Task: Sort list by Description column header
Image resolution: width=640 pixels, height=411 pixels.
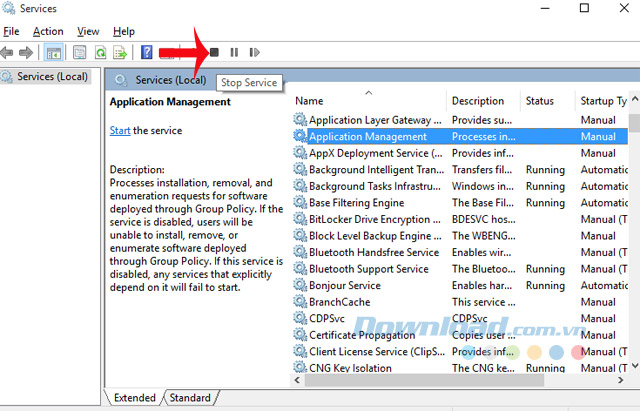Action: click(478, 101)
